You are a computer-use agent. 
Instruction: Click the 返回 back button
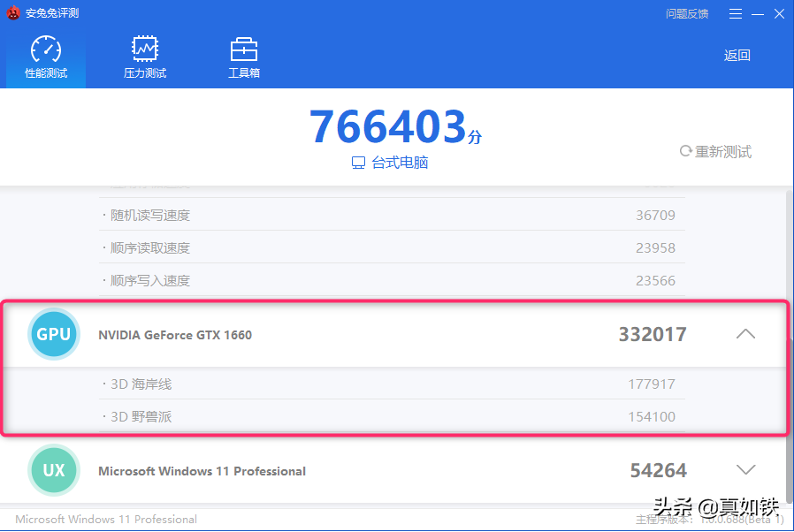point(737,56)
